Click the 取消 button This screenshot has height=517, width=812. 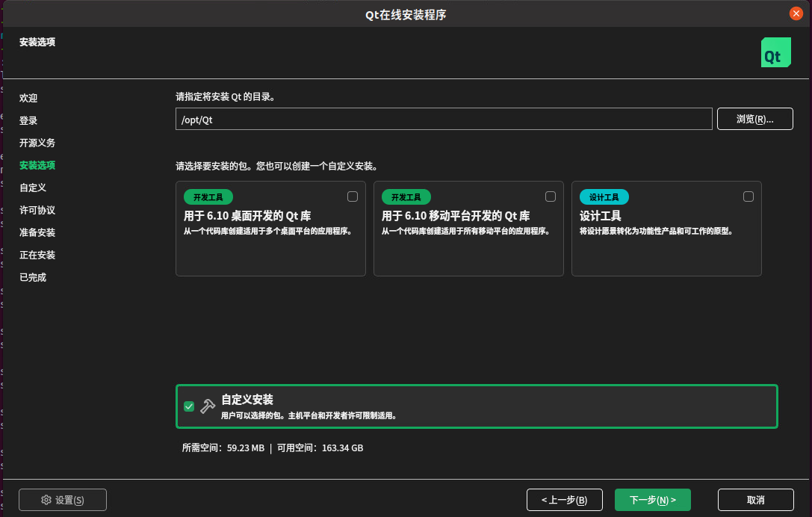(x=756, y=500)
